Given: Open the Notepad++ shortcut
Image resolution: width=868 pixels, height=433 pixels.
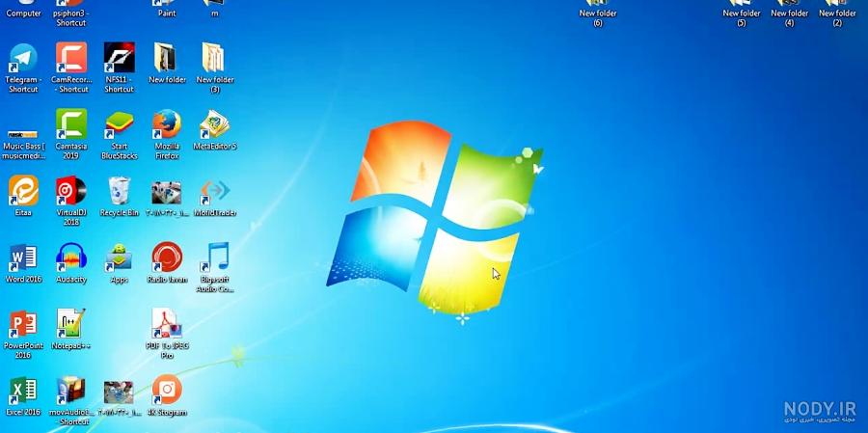Looking at the screenshot, I should tap(71, 323).
